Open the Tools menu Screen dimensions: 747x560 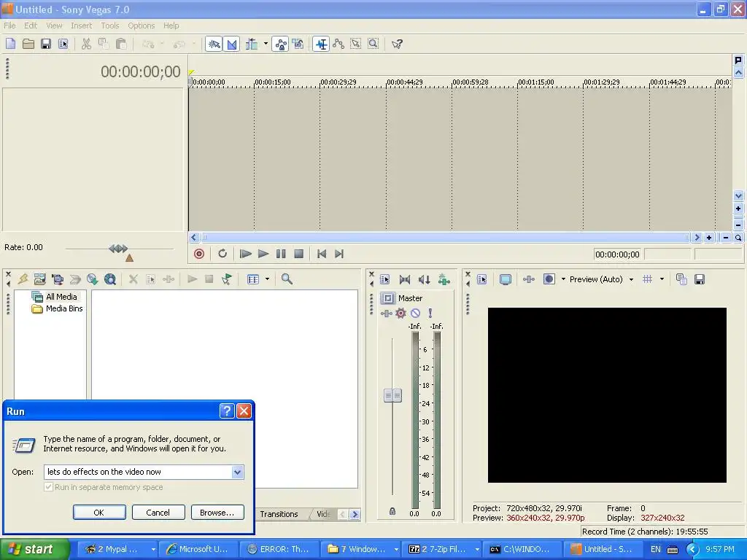pos(110,26)
